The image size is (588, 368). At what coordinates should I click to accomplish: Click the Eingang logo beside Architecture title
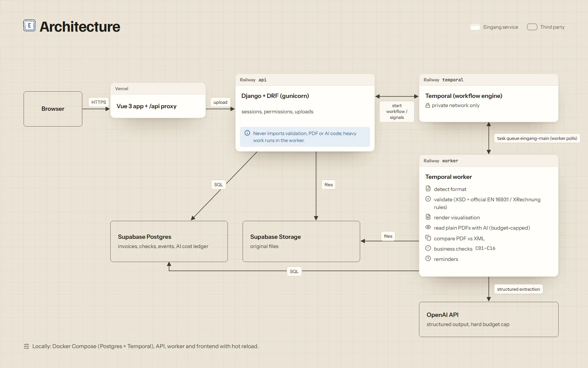[29, 26]
